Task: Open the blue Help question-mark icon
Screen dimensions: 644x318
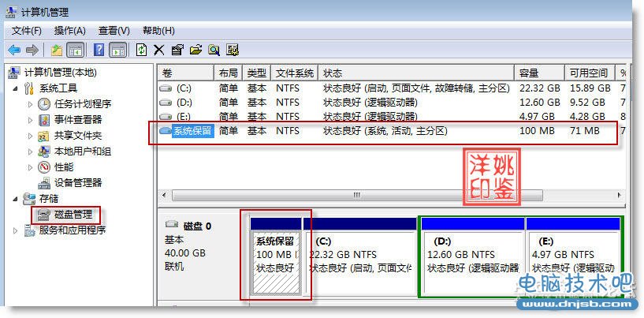Action: [99, 51]
